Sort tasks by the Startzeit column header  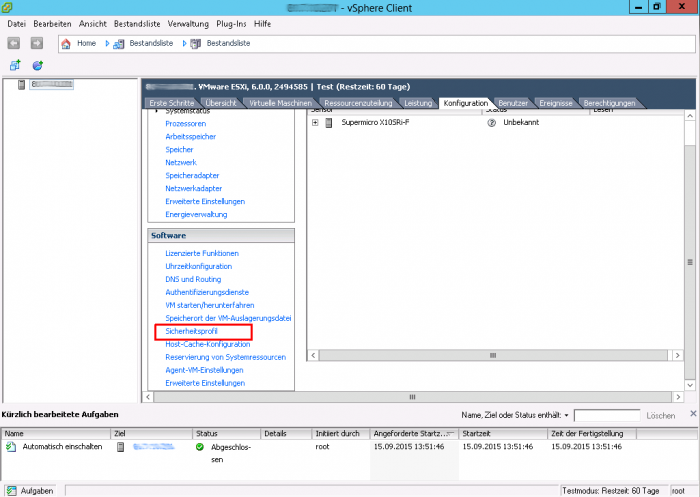(x=503, y=434)
